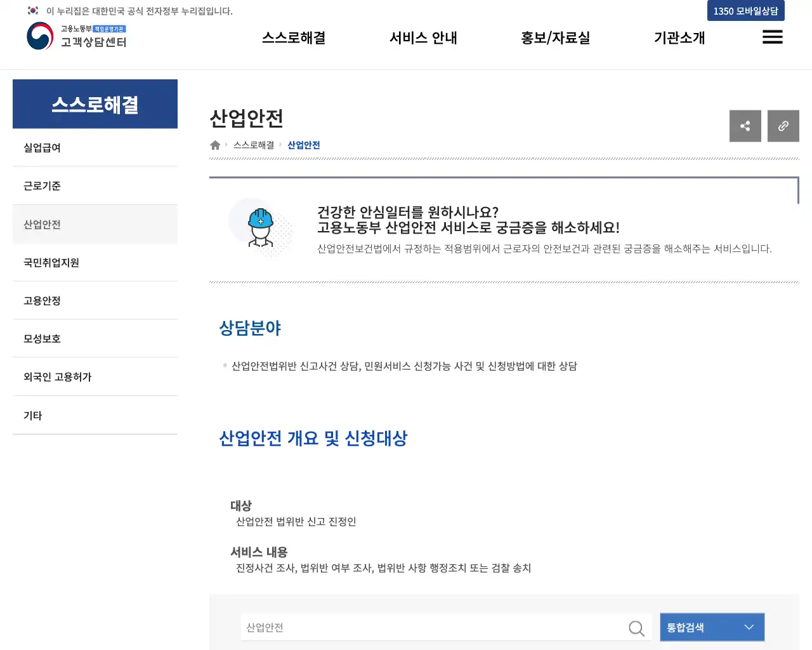The height and width of the screenshot is (650, 812).
Task: Open the 홍보/자료실 navigation menu
Action: pos(555,37)
